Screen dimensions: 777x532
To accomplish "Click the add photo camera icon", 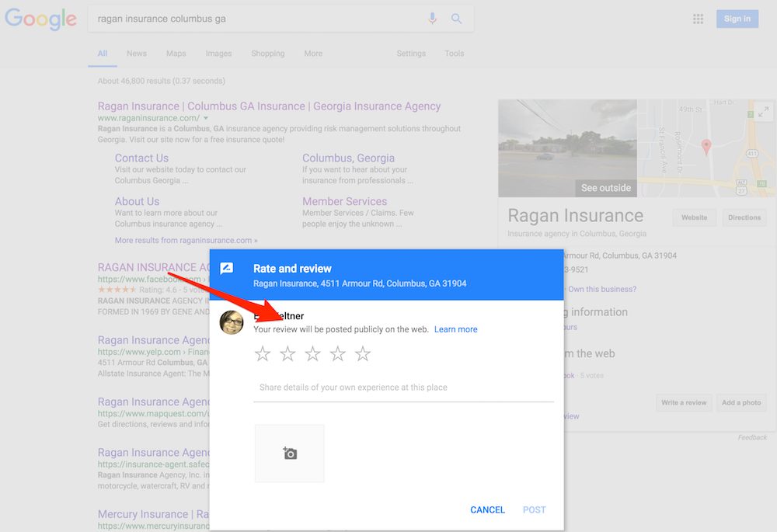I will click(289, 454).
